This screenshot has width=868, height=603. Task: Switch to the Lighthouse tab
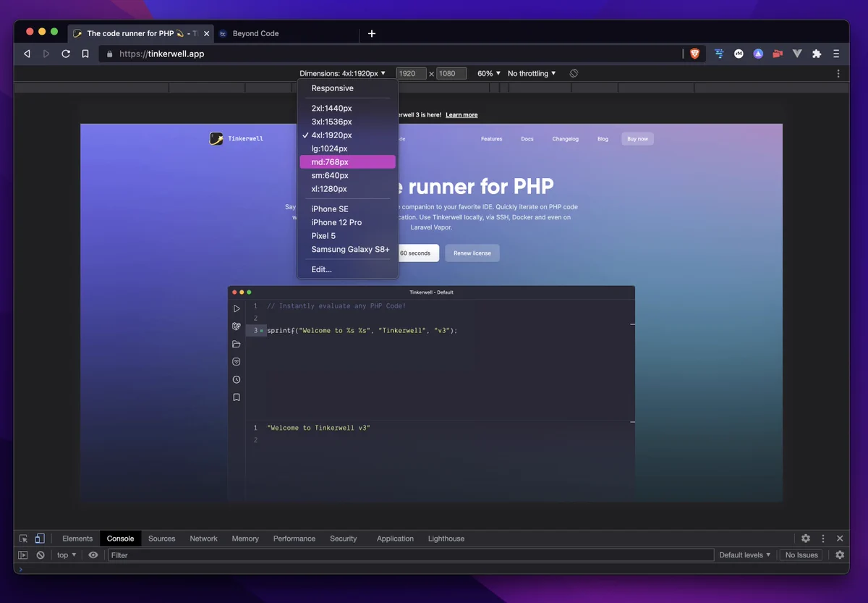point(446,539)
